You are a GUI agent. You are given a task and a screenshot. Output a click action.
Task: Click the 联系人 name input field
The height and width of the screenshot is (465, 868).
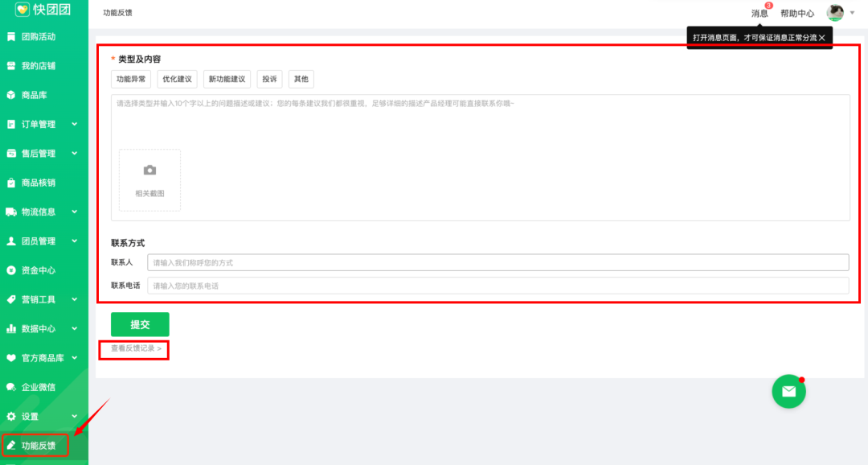[x=497, y=263]
